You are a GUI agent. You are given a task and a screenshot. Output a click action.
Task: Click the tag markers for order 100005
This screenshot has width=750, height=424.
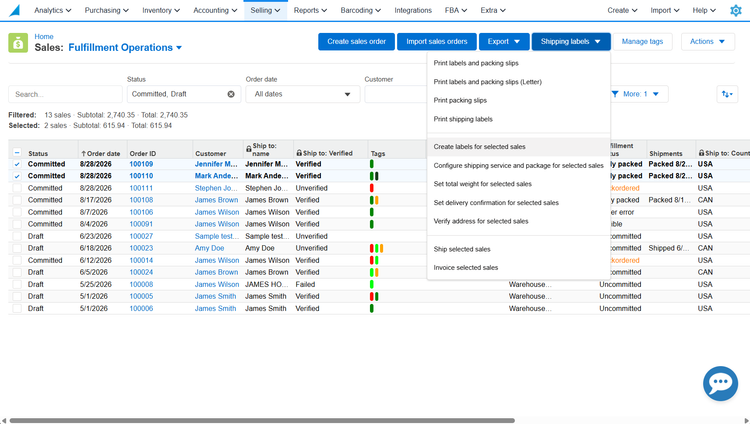point(374,297)
